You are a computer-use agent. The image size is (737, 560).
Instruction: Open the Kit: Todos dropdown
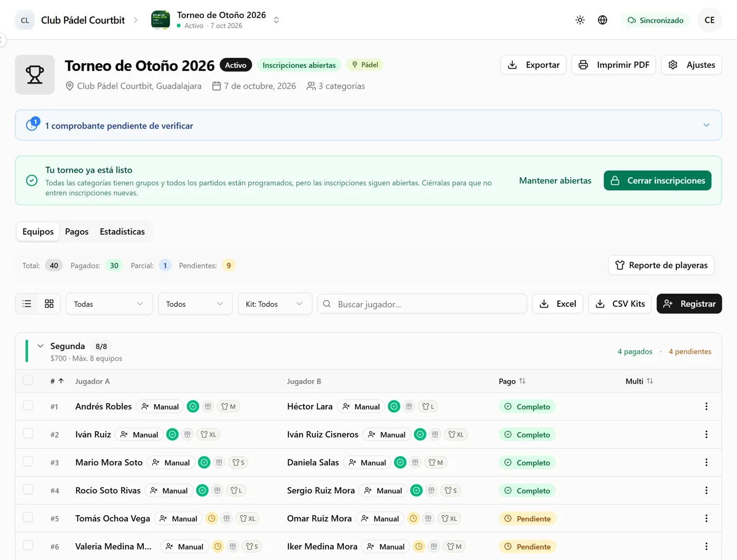point(275,304)
